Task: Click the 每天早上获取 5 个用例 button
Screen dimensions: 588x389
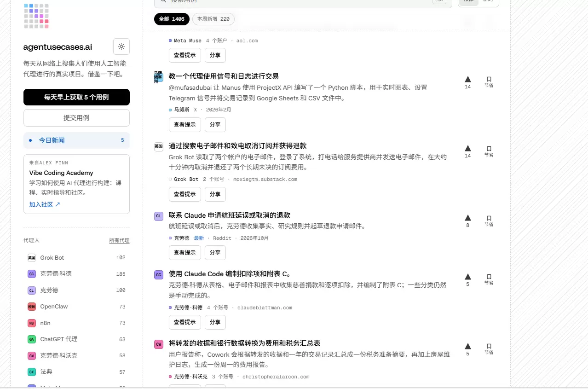Action: pyautogui.click(x=76, y=97)
